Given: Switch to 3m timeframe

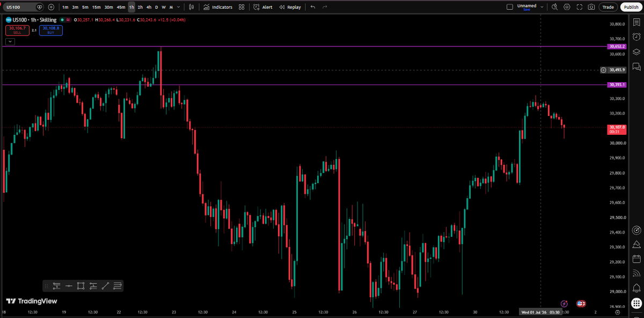Looking at the screenshot, I should pos(75,7).
